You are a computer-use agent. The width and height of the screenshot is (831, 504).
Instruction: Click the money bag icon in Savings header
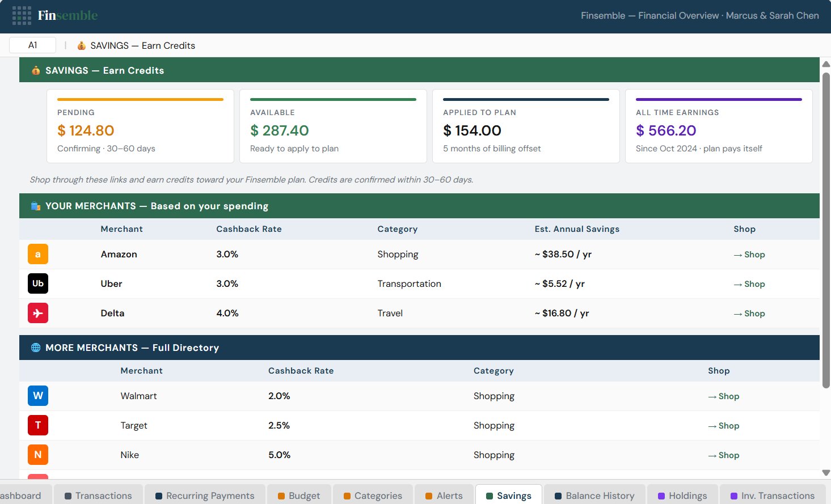pyautogui.click(x=35, y=70)
